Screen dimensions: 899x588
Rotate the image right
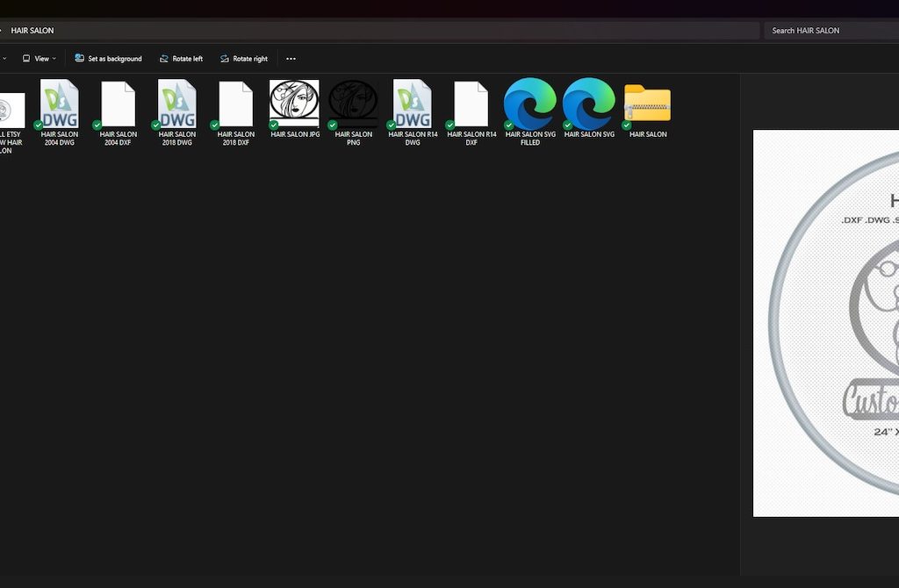pyautogui.click(x=244, y=59)
